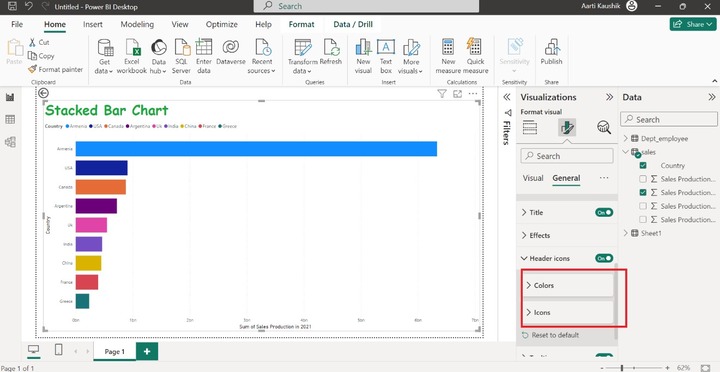Click the Data pane search field
The width and height of the screenshot is (720, 372).
[669, 119]
